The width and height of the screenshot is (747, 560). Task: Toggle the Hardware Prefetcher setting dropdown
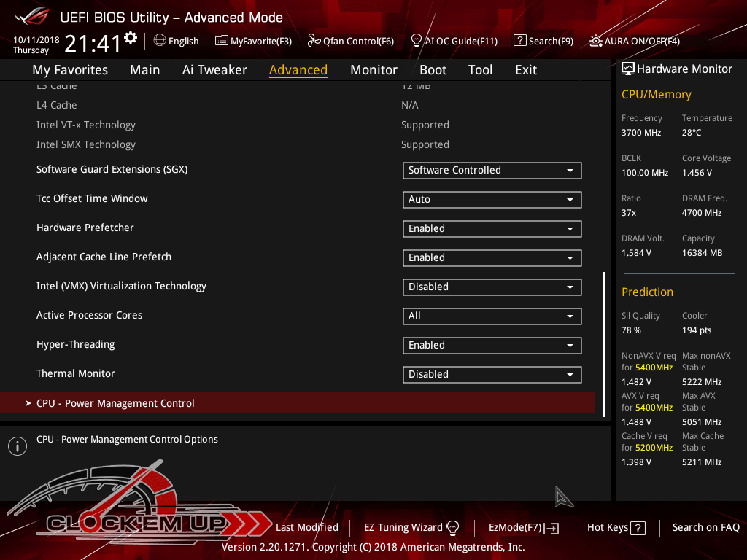tap(492, 229)
